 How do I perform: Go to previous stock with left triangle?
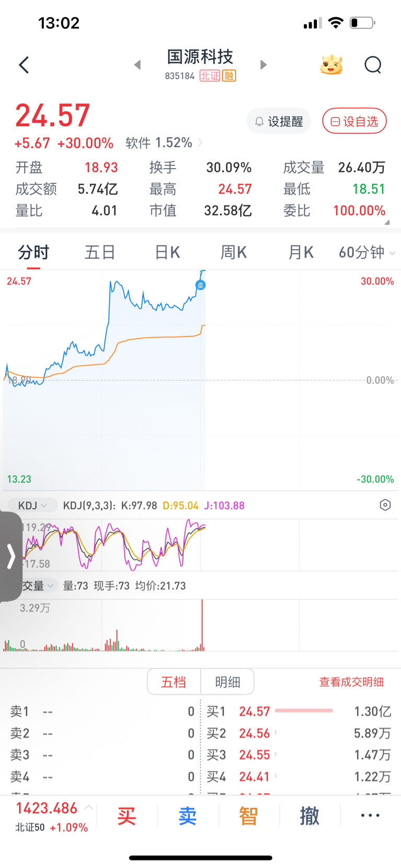[x=137, y=65]
